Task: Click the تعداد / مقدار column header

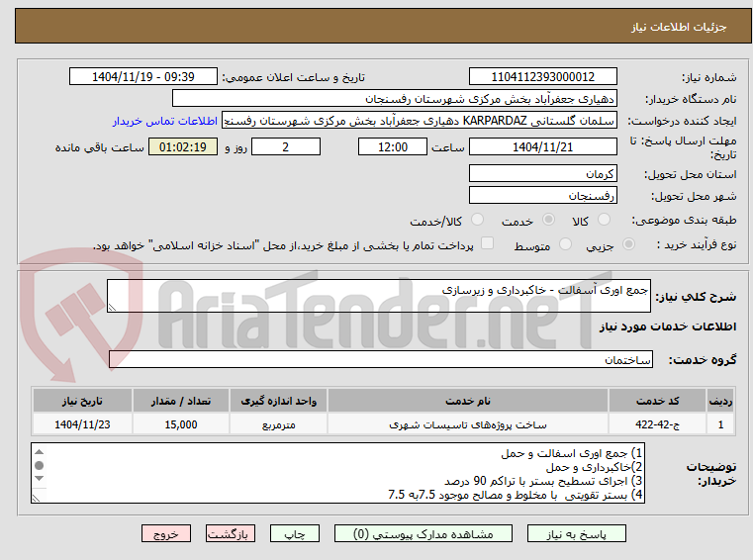Action: (x=180, y=401)
